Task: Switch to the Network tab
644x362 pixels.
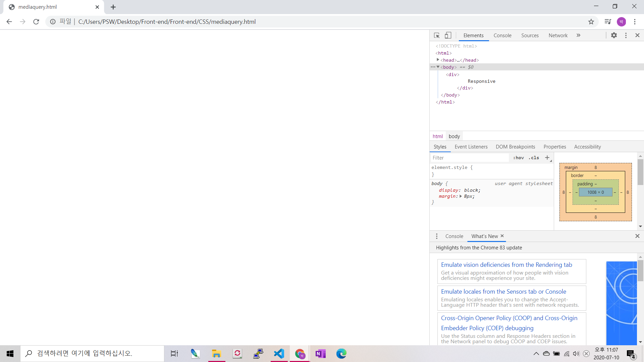Action: coord(558,36)
